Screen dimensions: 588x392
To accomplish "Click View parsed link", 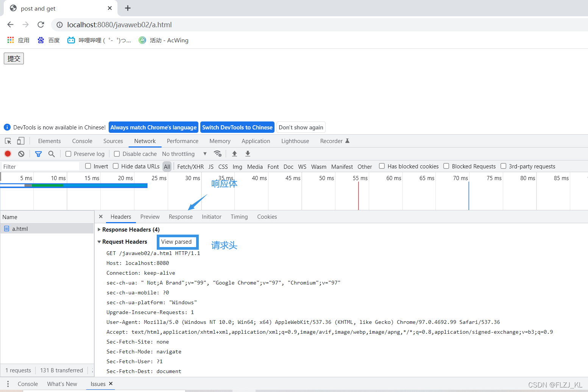I will [x=176, y=242].
